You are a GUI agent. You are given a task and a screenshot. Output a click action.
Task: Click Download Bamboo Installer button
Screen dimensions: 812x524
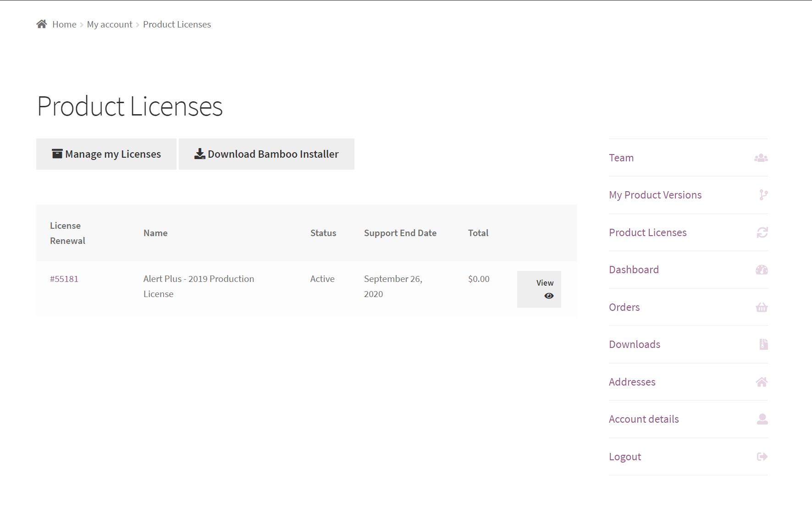click(x=266, y=154)
